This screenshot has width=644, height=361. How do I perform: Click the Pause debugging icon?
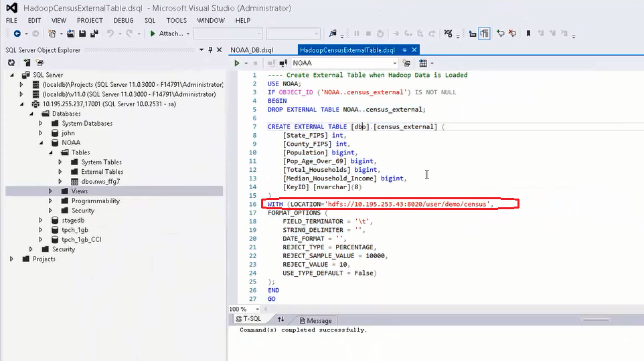coord(357,33)
